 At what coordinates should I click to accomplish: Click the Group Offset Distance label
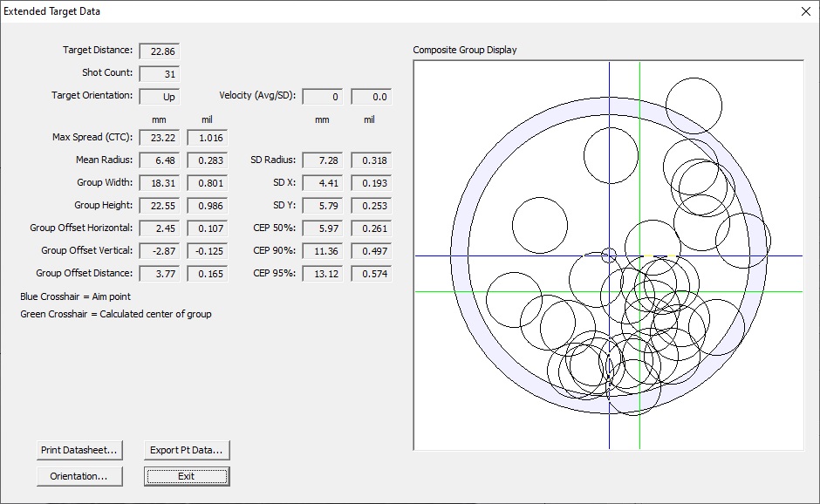click(x=85, y=273)
